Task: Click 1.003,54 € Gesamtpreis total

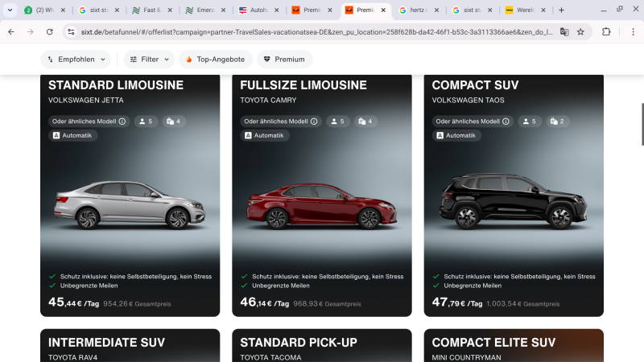Action: tap(522, 304)
